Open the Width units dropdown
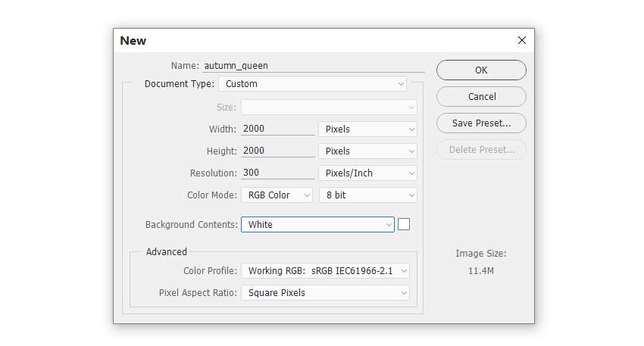The height and width of the screenshot is (346, 644). pyautogui.click(x=368, y=129)
